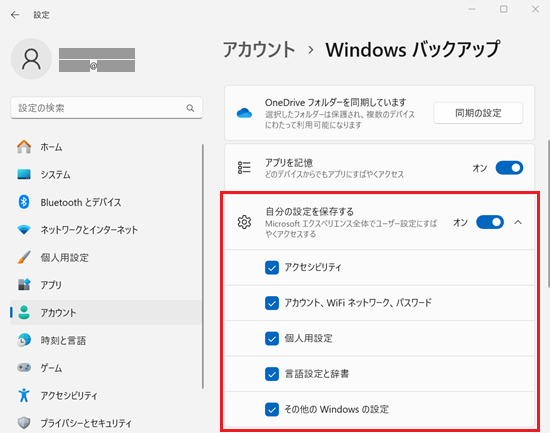Click the 同期の設定 button
Image resolution: width=550 pixels, height=433 pixels.
pos(478,113)
